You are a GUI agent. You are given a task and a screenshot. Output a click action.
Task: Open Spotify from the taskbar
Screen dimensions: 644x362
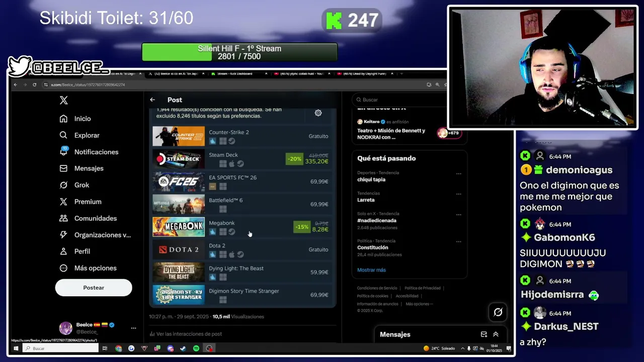[196, 348]
